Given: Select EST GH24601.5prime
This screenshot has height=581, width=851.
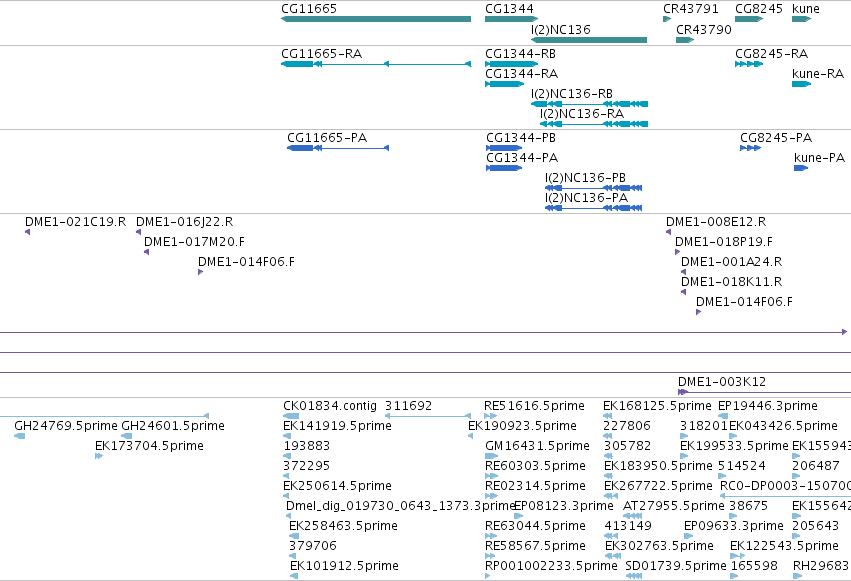Looking at the screenshot, I should (x=173, y=426).
